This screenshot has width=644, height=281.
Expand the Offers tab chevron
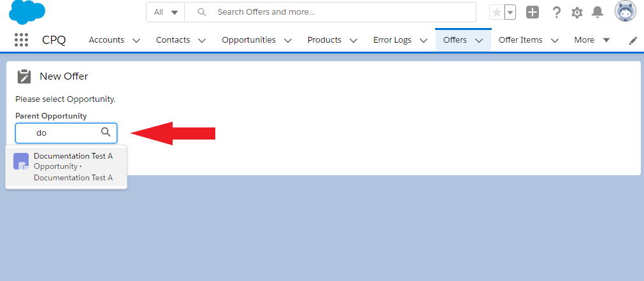tap(478, 40)
